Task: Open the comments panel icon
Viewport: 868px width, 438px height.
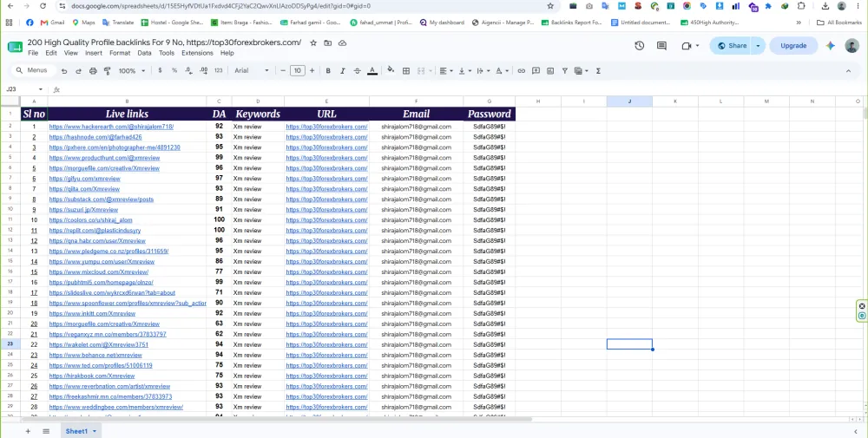Action: tap(661, 46)
